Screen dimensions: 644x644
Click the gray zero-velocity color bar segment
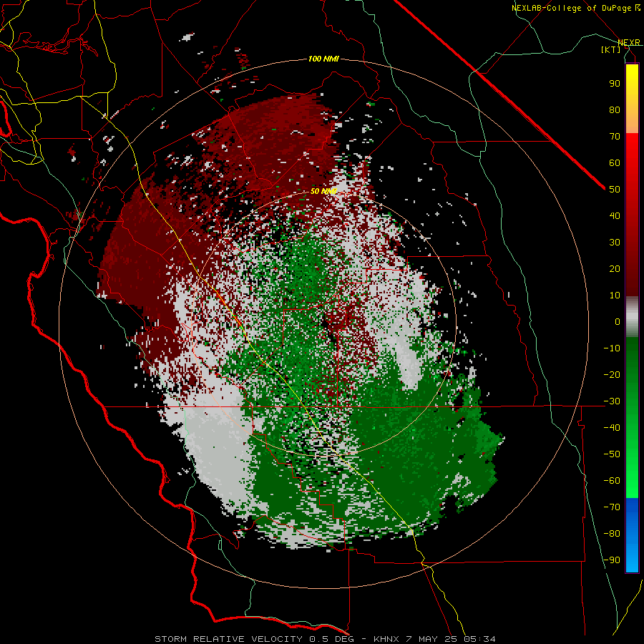pos(632,317)
